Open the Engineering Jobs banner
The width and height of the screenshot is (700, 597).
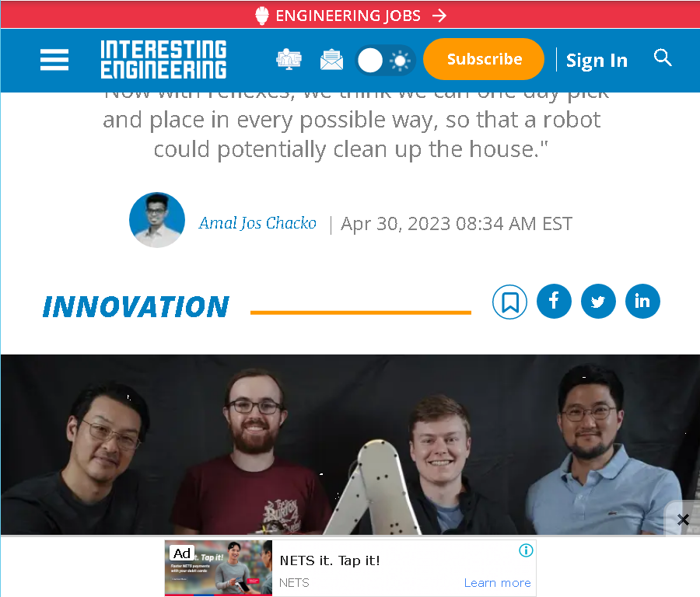pos(351,16)
